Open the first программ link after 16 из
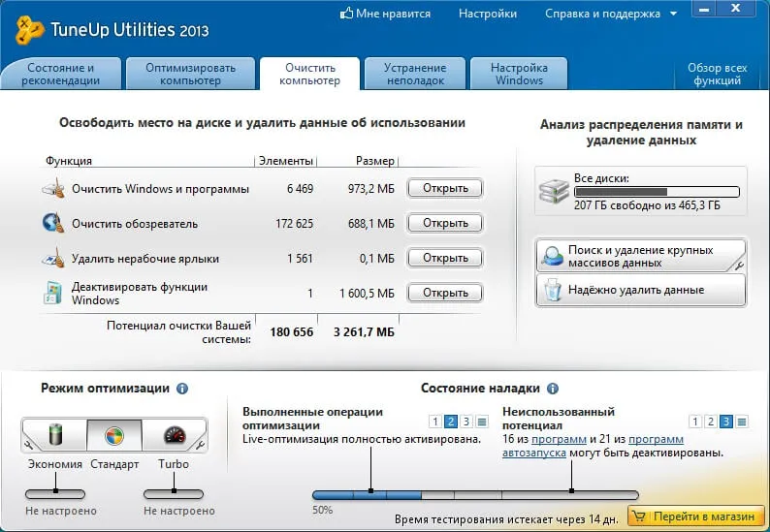Screen dimensions: 770x532 tap(559, 439)
